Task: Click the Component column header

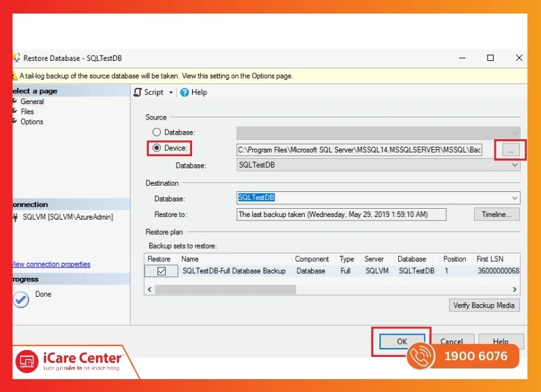Action: click(312, 259)
